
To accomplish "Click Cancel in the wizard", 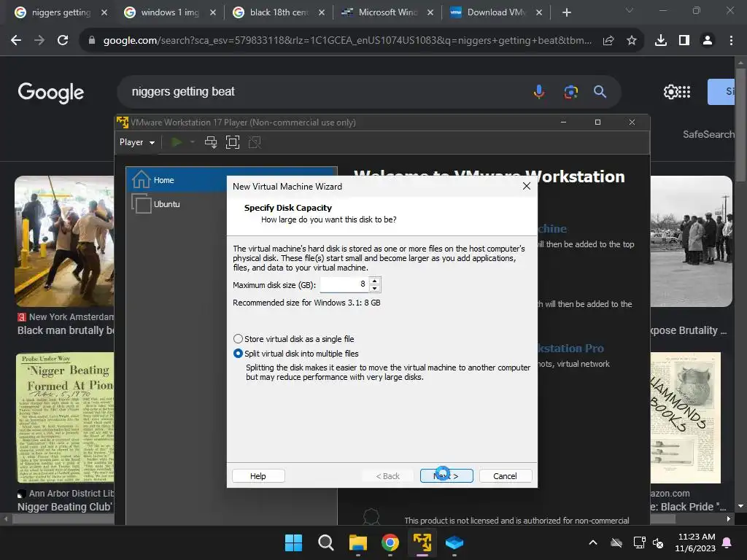I will pyautogui.click(x=505, y=475).
